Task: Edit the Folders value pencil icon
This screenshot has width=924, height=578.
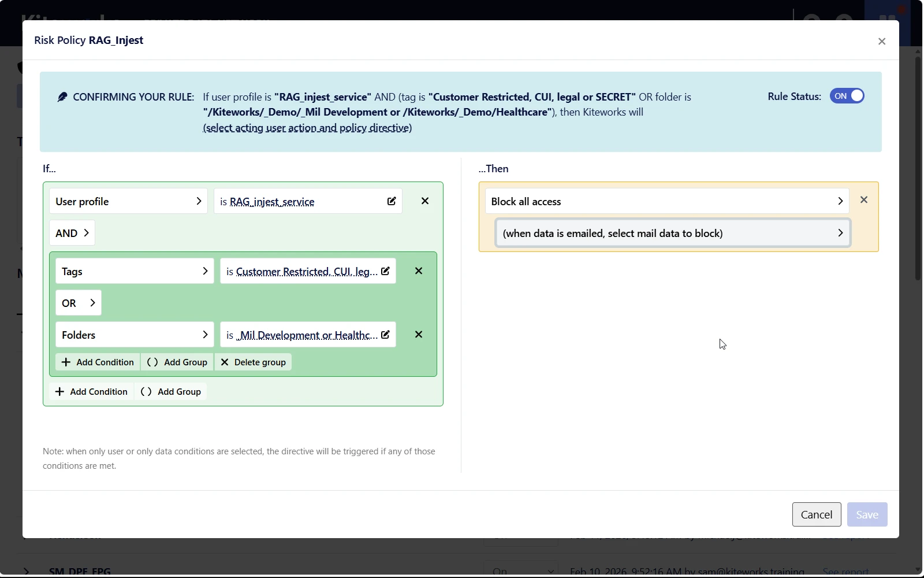Action: click(386, 335)
